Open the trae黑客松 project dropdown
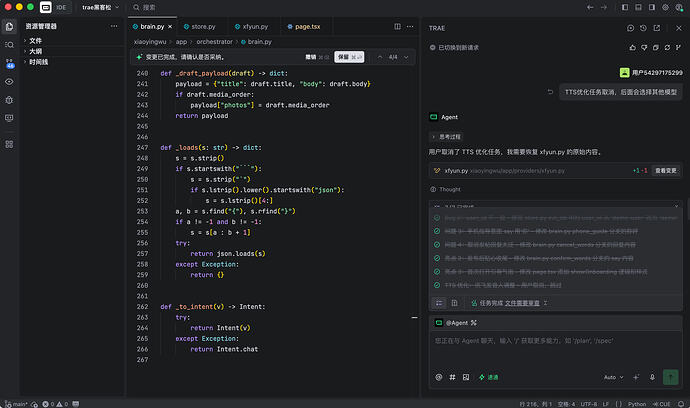 (100, 7)
